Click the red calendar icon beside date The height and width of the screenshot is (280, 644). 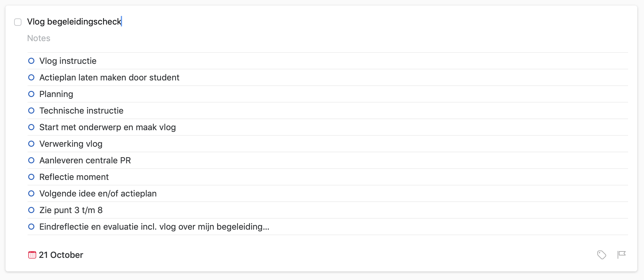pyautogui.click(x=32, y=255)
